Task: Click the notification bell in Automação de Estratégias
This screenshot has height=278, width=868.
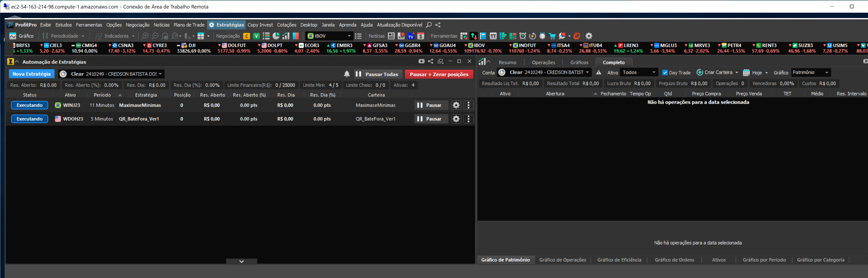Action: [x=347, y=74]
